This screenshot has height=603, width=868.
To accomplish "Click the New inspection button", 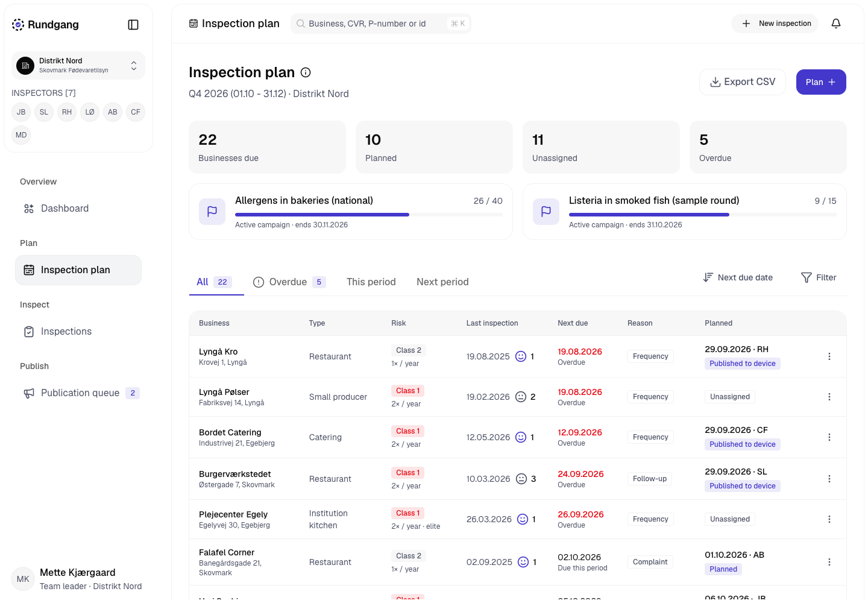I will pyautogui.click(x=775, y=24).
